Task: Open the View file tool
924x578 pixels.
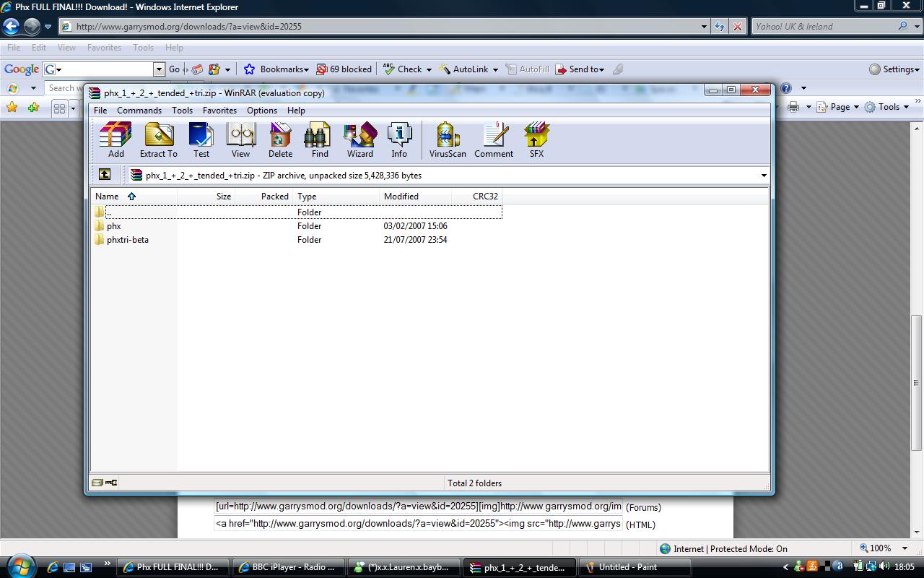Action: (240, 139)
